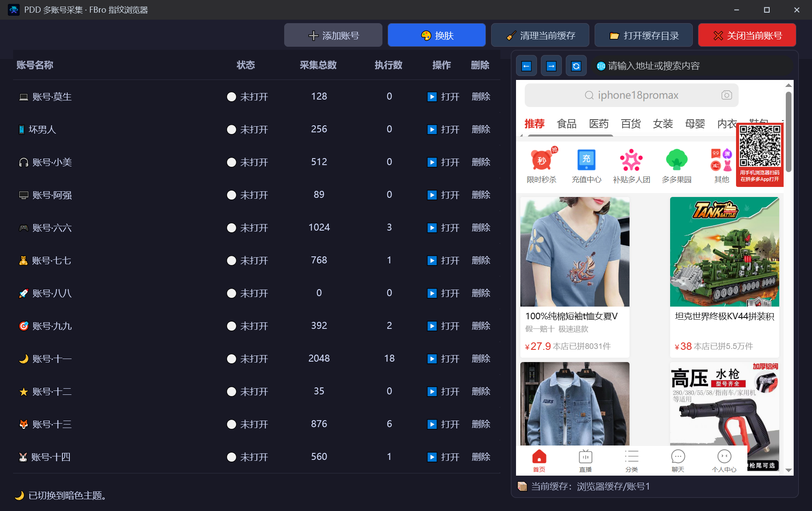Screen dimensions: 812x511
Task: Select the 医药 category tab
Action: (599, 124)
